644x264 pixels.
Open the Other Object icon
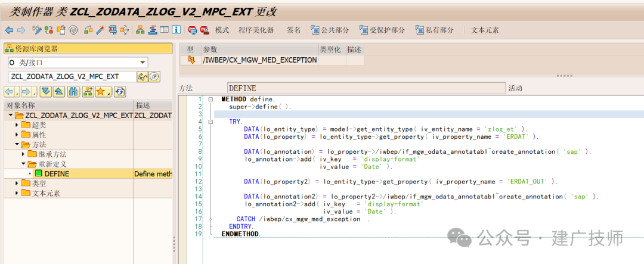(x=61, y=30)
